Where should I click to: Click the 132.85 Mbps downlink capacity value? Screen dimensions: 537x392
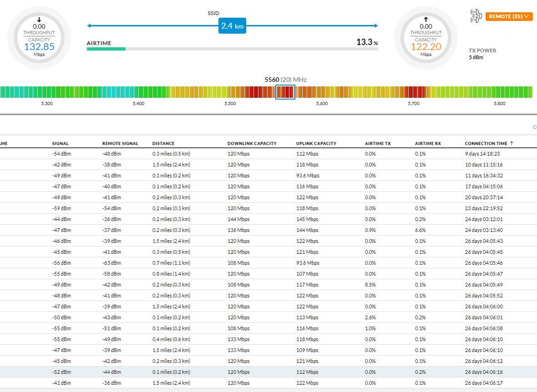(39, 47)
